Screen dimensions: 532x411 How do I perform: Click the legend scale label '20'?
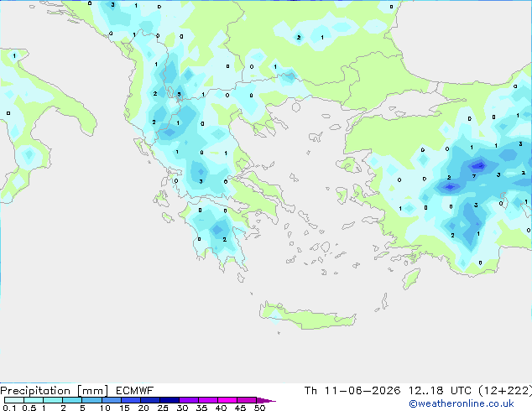[143, 408]
